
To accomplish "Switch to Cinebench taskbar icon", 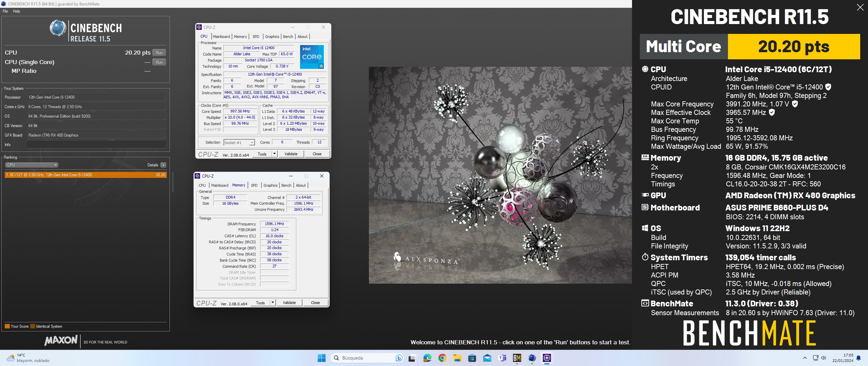I will 532,358.
